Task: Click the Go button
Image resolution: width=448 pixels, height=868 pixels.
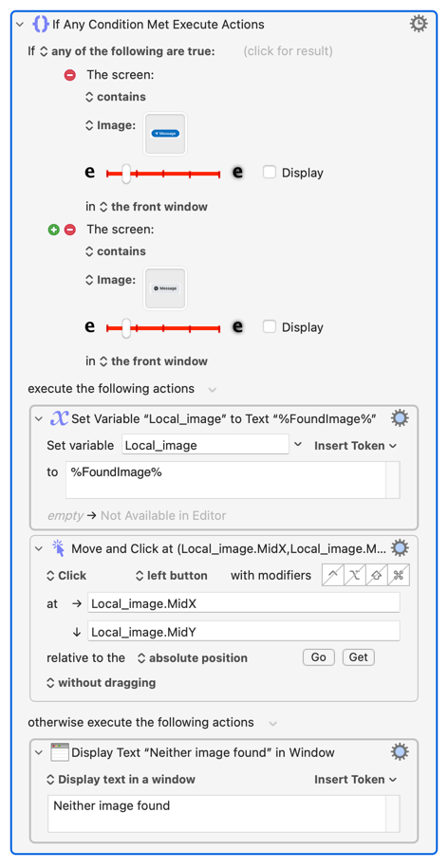Action: pos(318,657)
